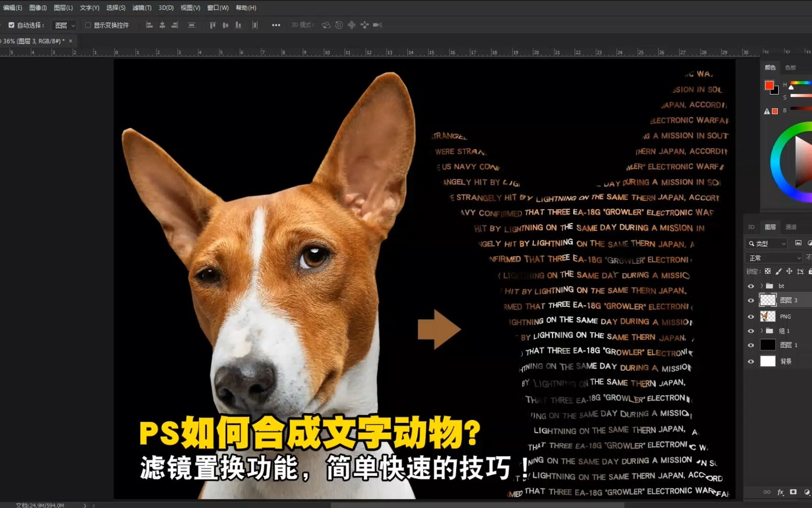Toggle 背景 layer visibility eye
This screenshot has width=812, height=508.
[750, 361]
